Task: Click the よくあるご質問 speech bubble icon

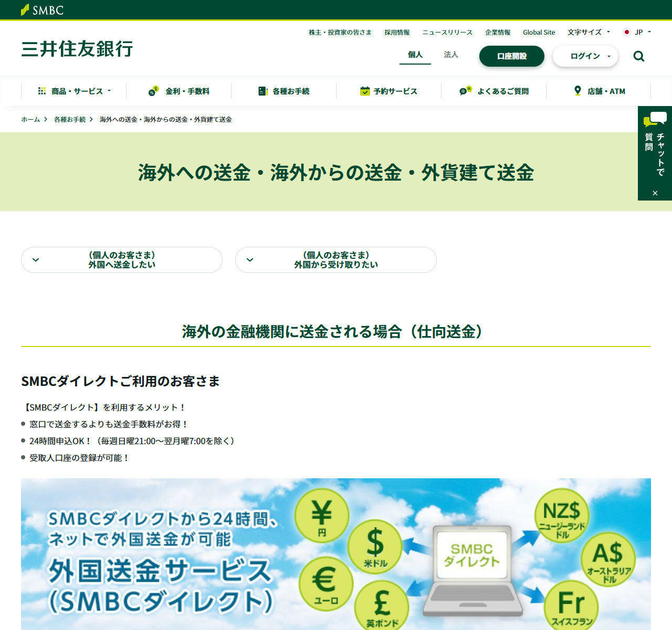Action: [466, 91]
